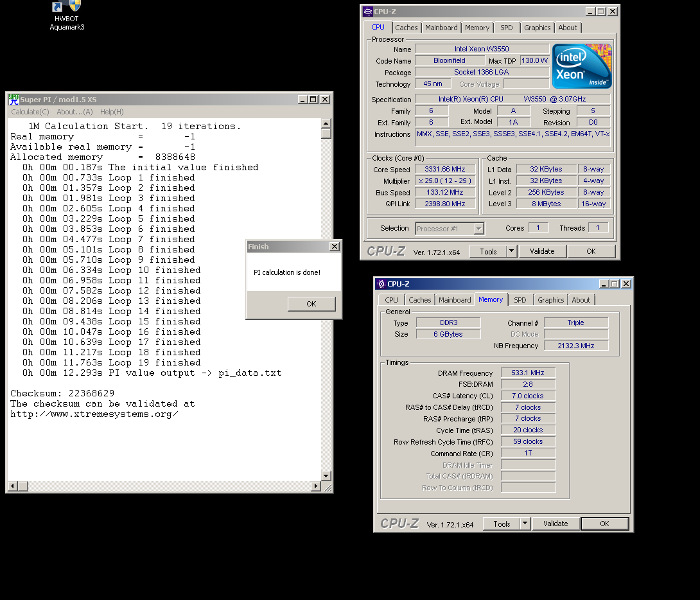
Task: Click the 2398.80 MHz QPI Link value
Action: pos(444,204)
